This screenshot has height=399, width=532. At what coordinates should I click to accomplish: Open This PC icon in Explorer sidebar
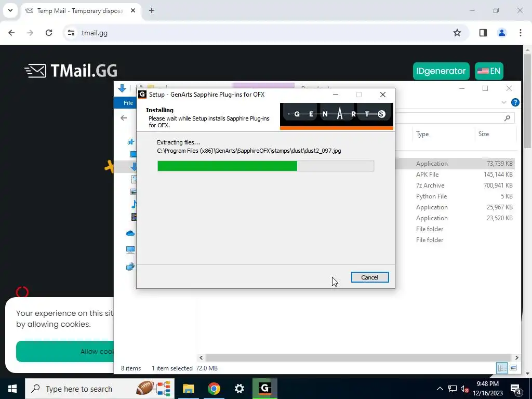130,250
